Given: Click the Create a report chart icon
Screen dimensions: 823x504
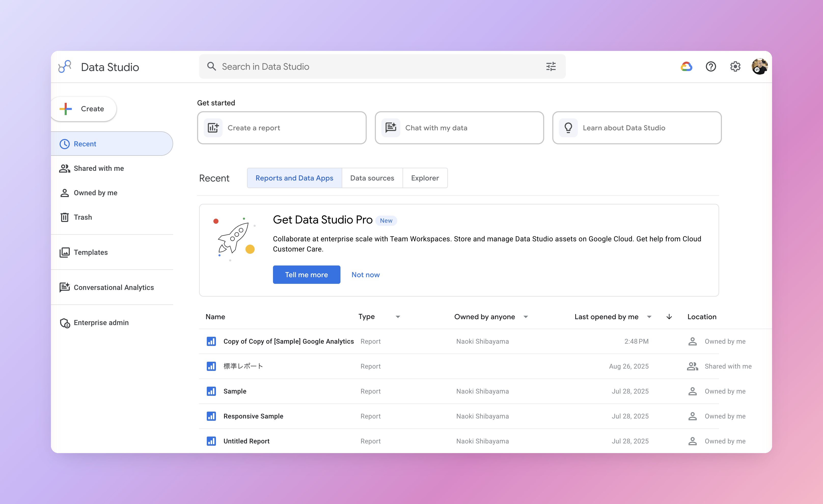Looking at the screenshot, I should click(x=213, y=128).
